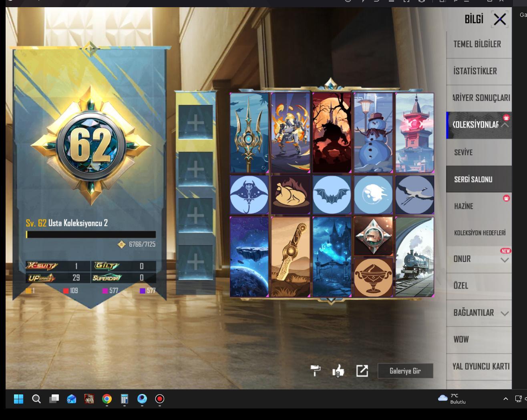Click the Usta Koleksiyoncu 2 title text
527x420 pixels.
78,223
